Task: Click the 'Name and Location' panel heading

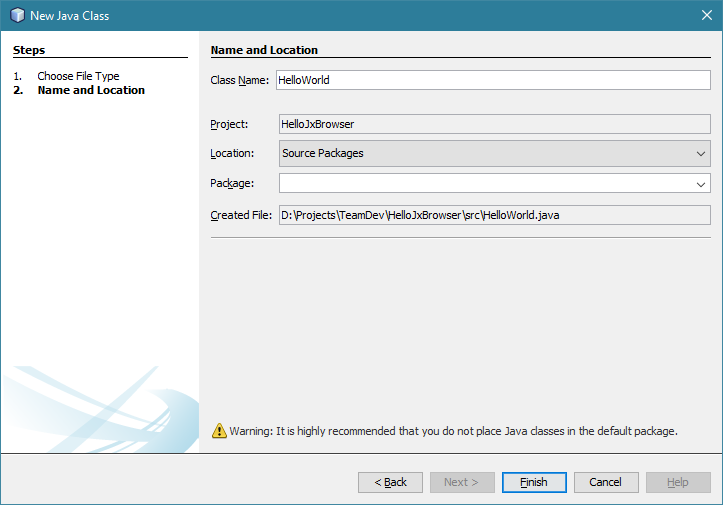Action: [x=264, y=50]
